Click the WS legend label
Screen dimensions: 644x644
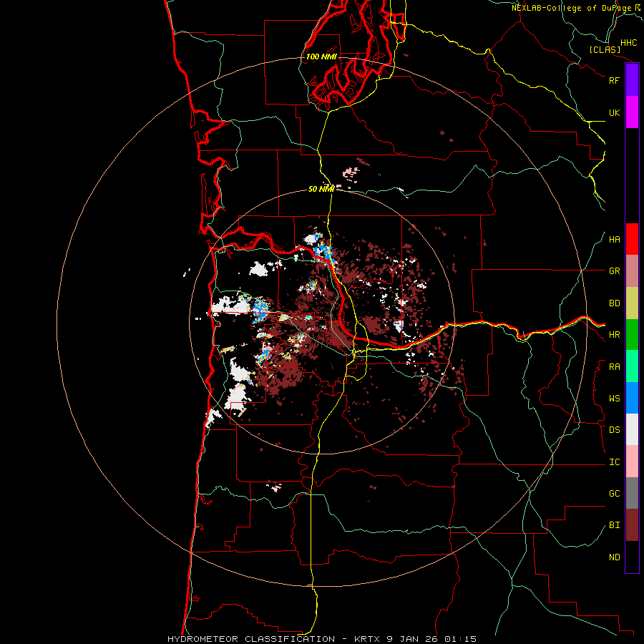click(x=614, y=399)
